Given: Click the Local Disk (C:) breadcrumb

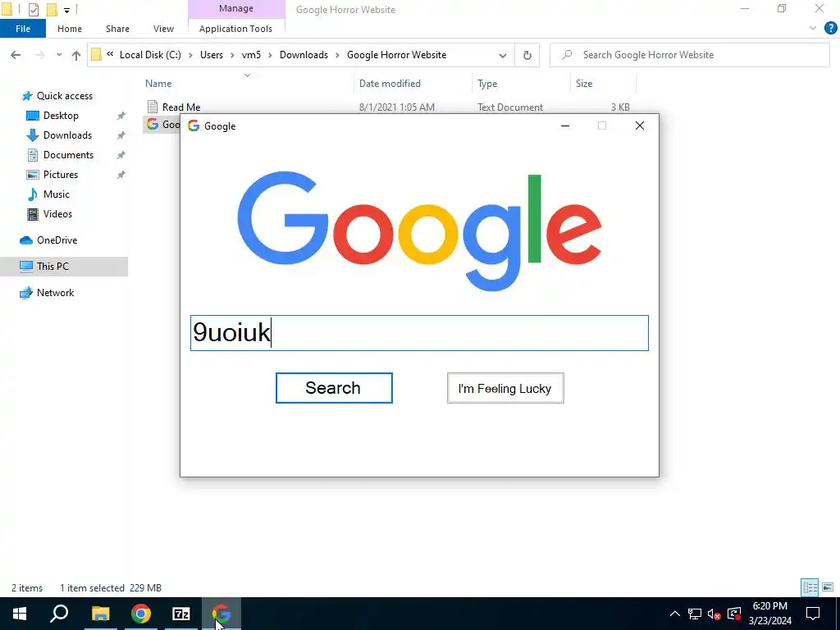Looking at the screenshot, I should [x=151, y=55].
